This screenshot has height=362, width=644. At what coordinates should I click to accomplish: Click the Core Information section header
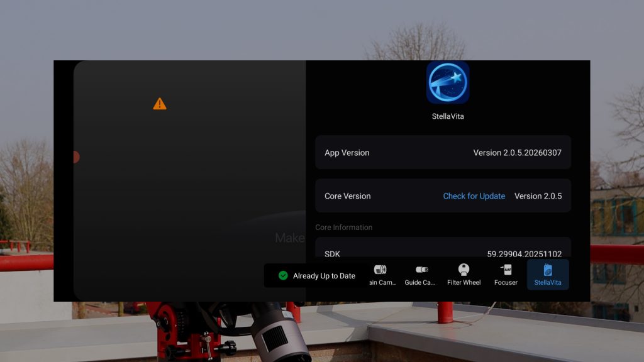(343, 228)
